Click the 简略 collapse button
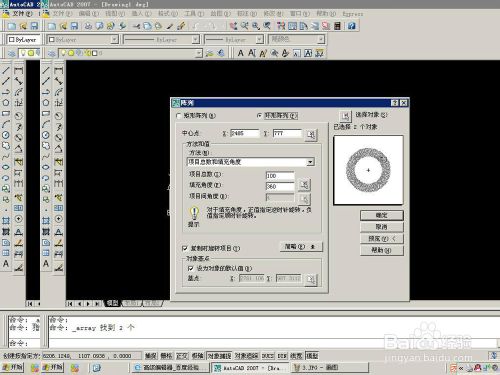Screen dimensions: 500x375 coord(301,247)
